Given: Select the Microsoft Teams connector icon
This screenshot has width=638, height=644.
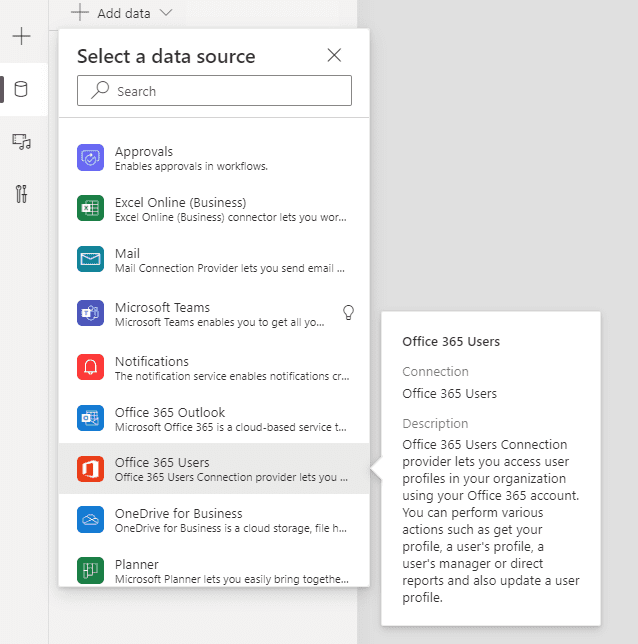Looking at the screenshot, I should (90, 313).
